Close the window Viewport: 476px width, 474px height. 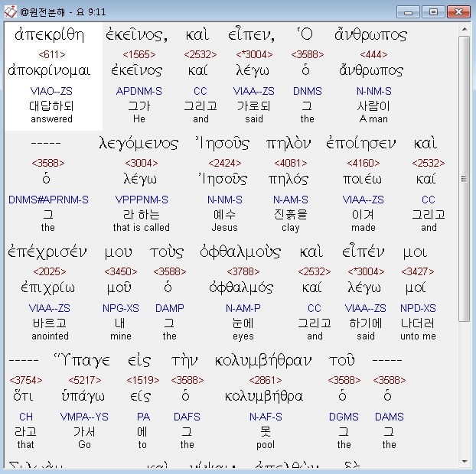[x=458, y=12]
